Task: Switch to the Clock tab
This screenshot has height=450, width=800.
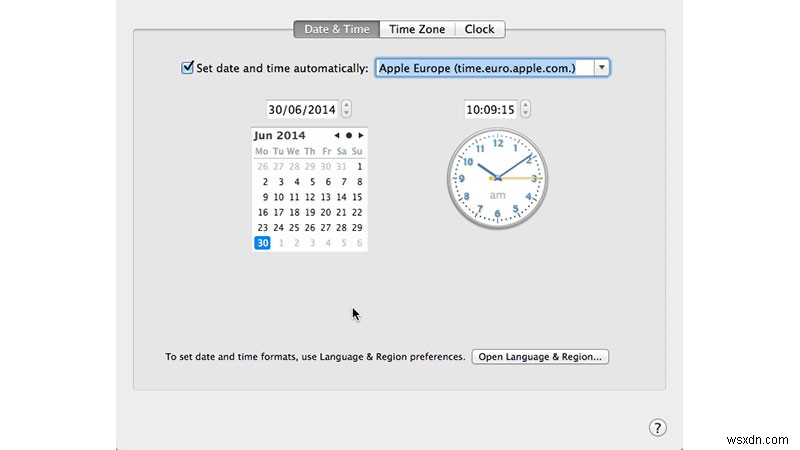Action: 480,29
